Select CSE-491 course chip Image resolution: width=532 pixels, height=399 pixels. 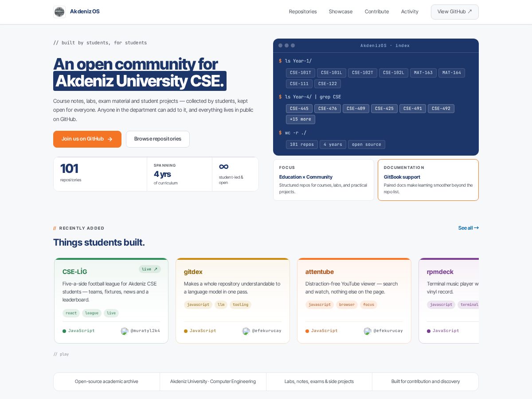(413, 109)
